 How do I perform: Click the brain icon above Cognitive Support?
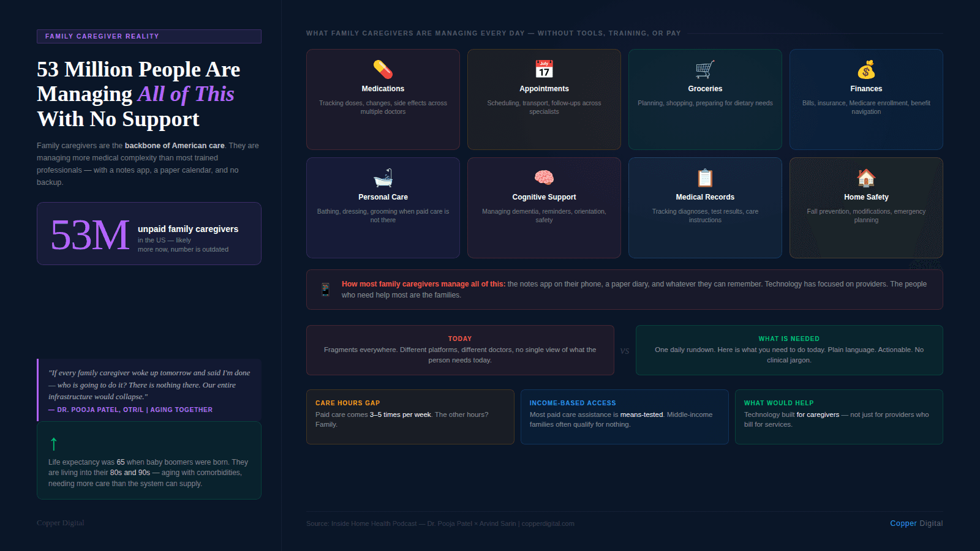pyautogui.click(x=544, y=178)
